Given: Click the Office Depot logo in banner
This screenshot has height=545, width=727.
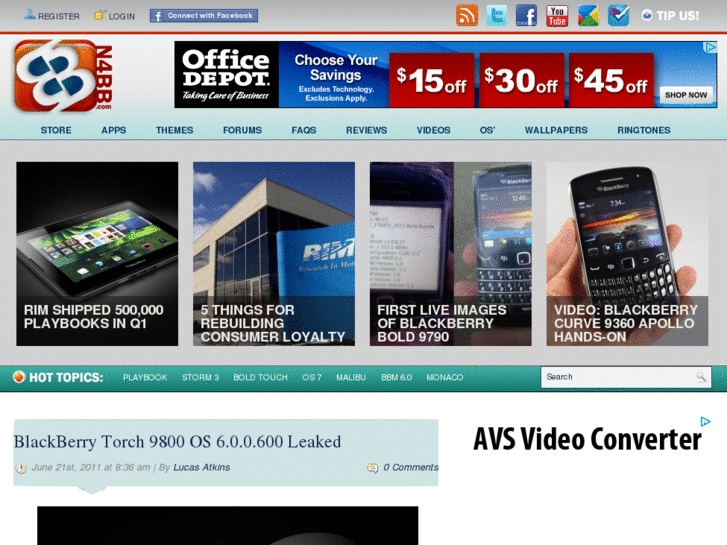Looking at the screenshot, I should pos(226,75).
